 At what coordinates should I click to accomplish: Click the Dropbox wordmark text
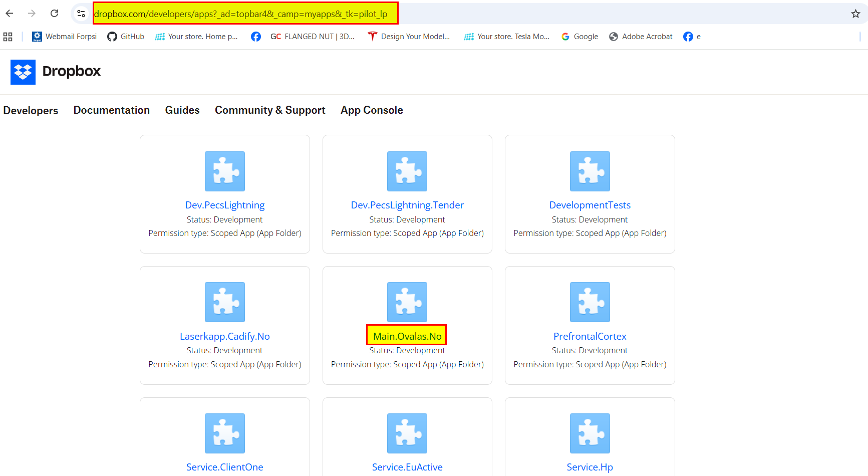(72, 72)
